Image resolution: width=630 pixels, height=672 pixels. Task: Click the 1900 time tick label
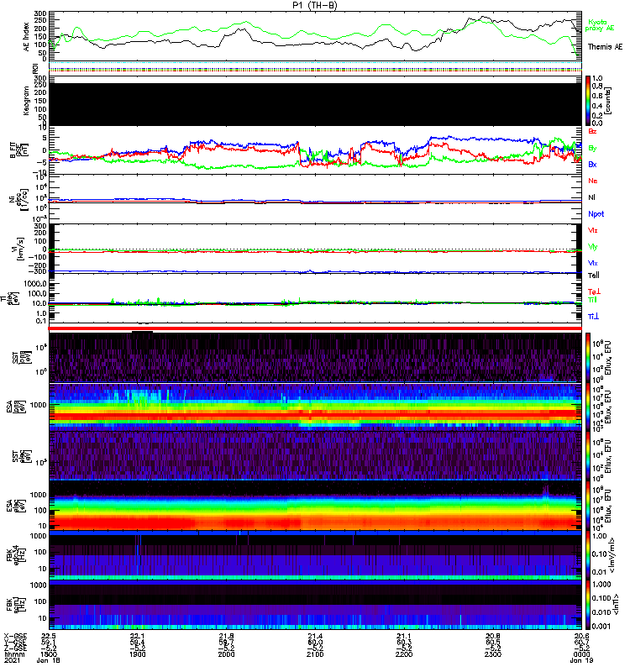[137, 654]
